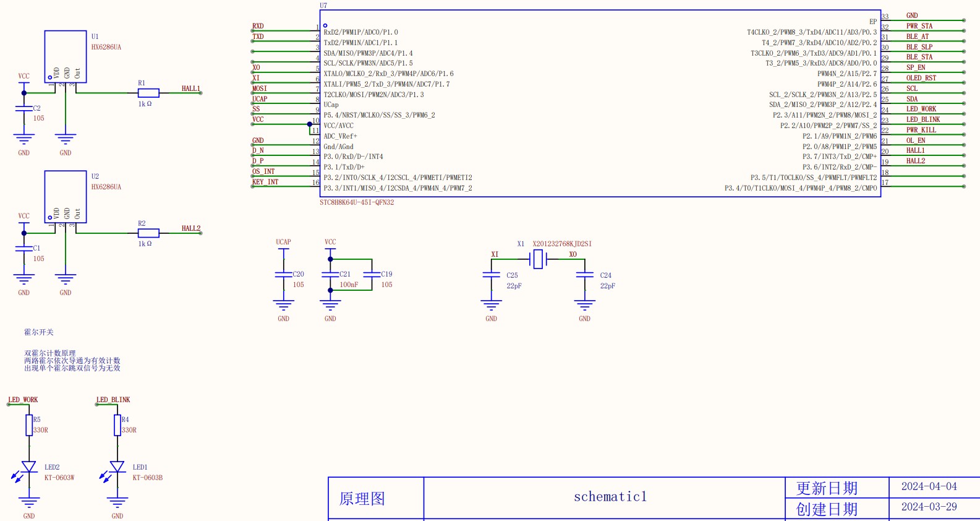This screenshot has height=521, width=980.
Task: Click the HALL2 net label beside R2
Action: (191, 228)
